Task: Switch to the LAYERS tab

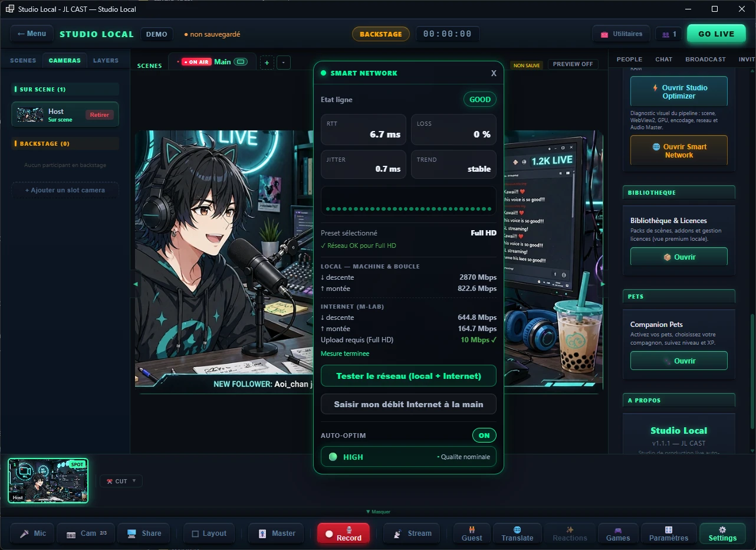Action: pyautogui.click(x=106, y=60)
